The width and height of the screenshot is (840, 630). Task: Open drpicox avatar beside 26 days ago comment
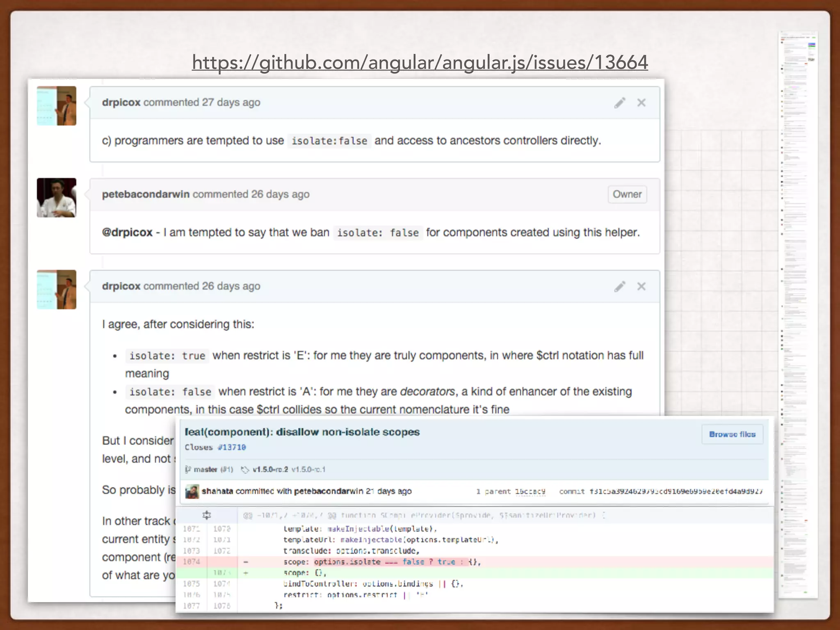click(x=57, y=290)
